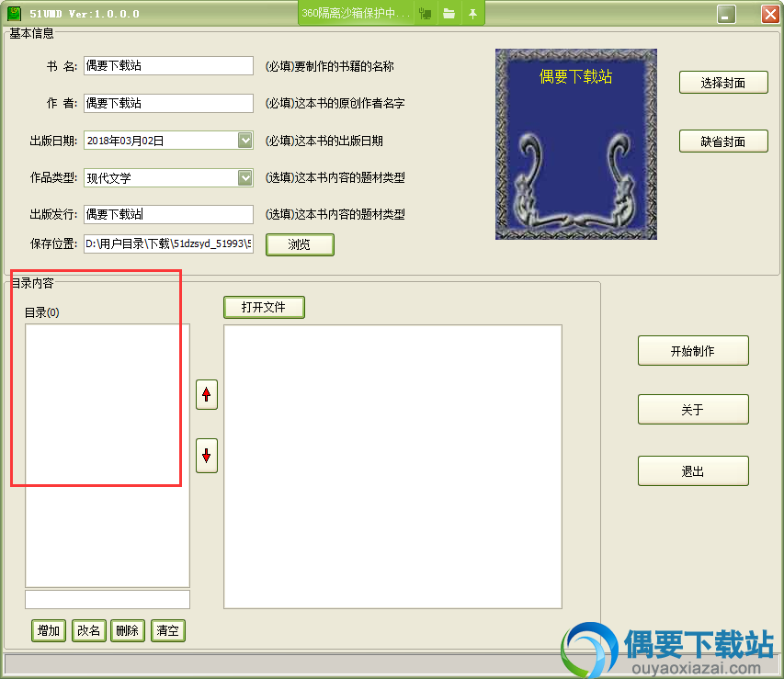Image resolution: width=784 pixels, height=679 pixels.
Task: Click the 出版发行 input field
Action: pyautogui.click(x=168, y=214)
